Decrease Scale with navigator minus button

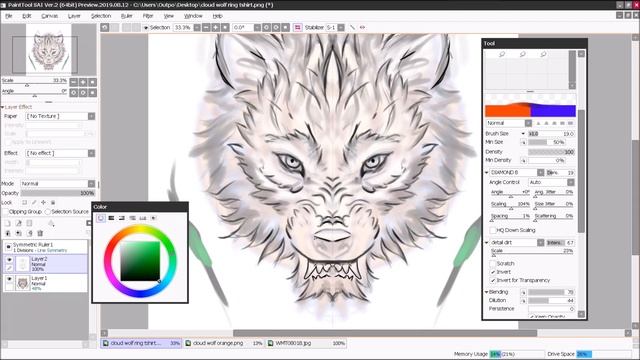tap(73, 82)
